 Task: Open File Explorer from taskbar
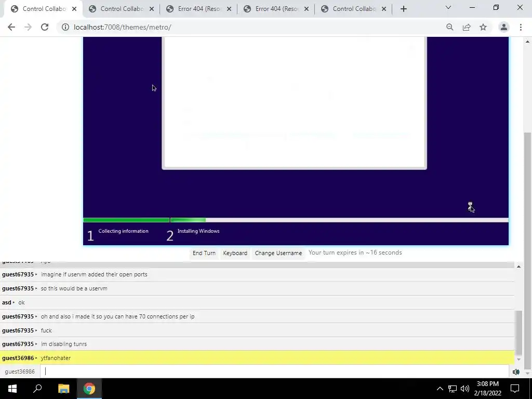[x=63, y=389]
